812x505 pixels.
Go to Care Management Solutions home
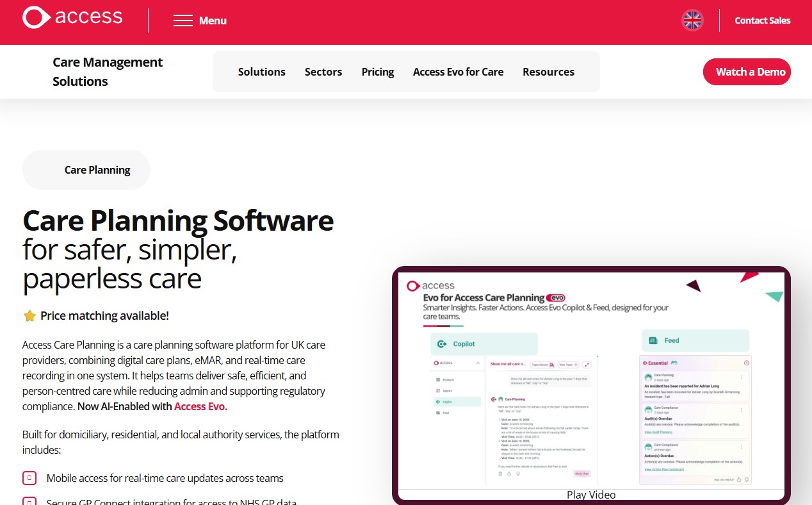pyautogui.click(x=108, y=72)
